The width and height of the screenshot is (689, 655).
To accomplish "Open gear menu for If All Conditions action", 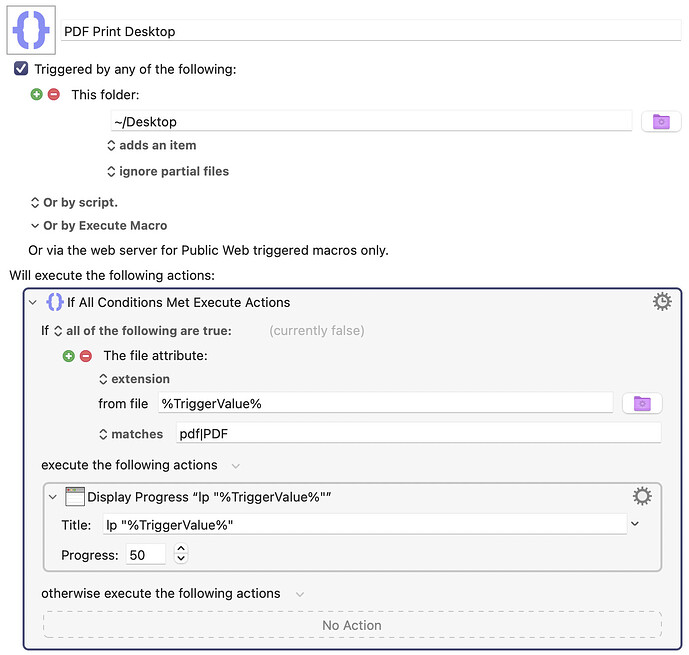I will [x=661, y=302].
